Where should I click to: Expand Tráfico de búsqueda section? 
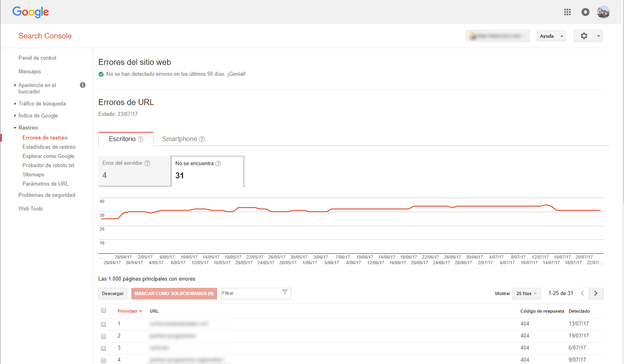[x=15, y=103]
